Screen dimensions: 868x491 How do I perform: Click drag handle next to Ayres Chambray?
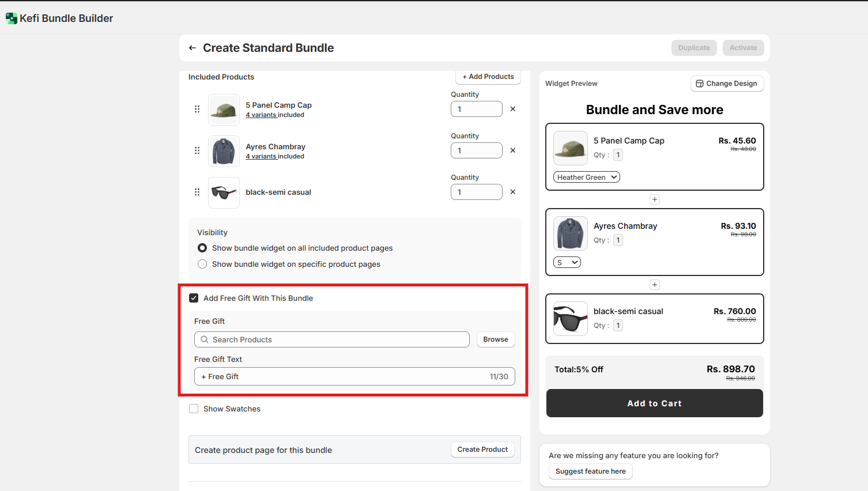click(x=197, y=150)
